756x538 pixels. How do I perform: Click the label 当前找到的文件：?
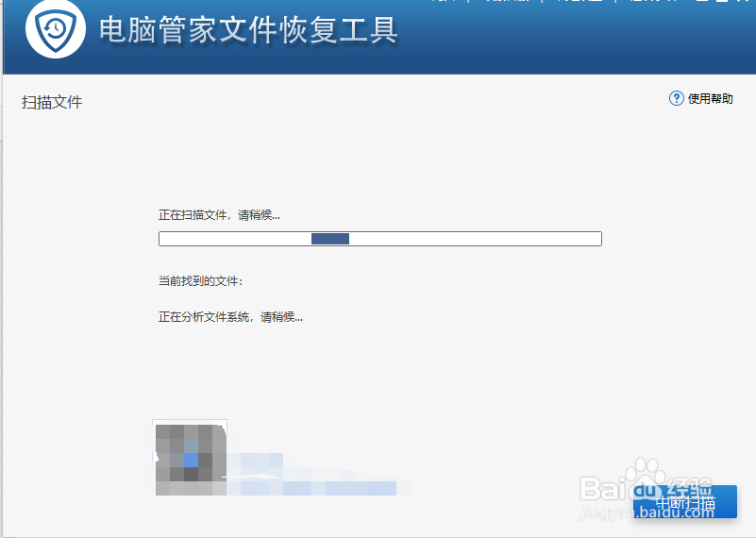(201, 280)
